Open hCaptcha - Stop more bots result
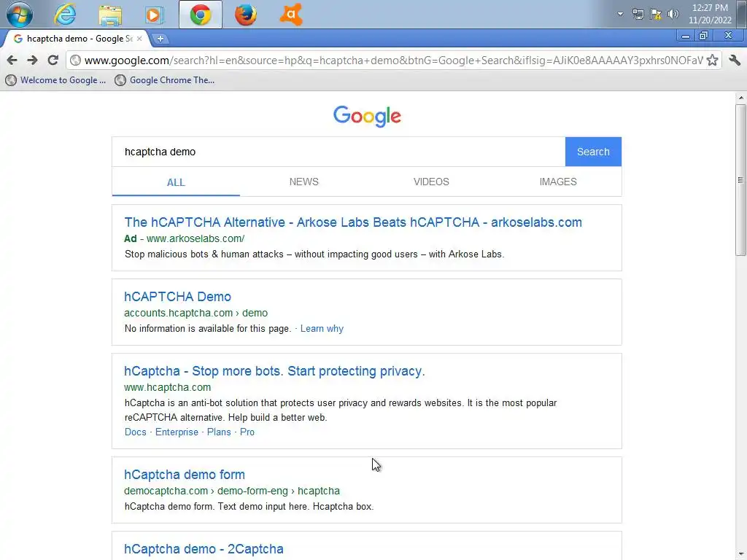The image size is (747, 560). pos(274,371)
